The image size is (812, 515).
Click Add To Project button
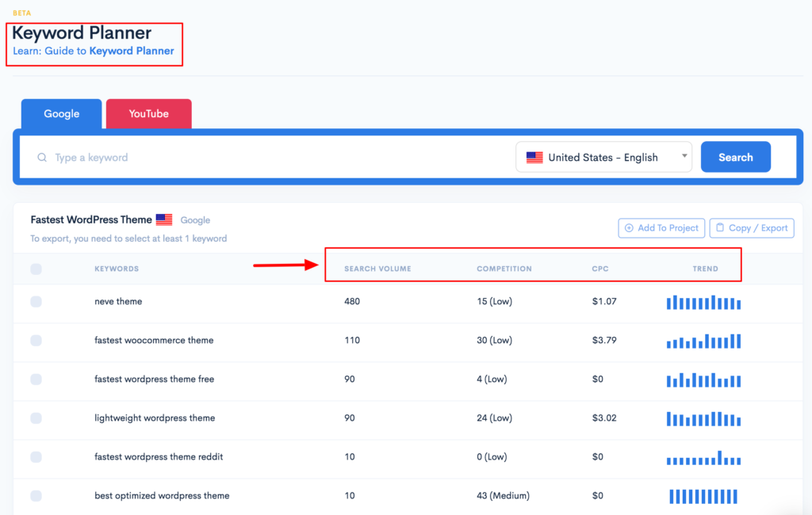tap(661, 227)
